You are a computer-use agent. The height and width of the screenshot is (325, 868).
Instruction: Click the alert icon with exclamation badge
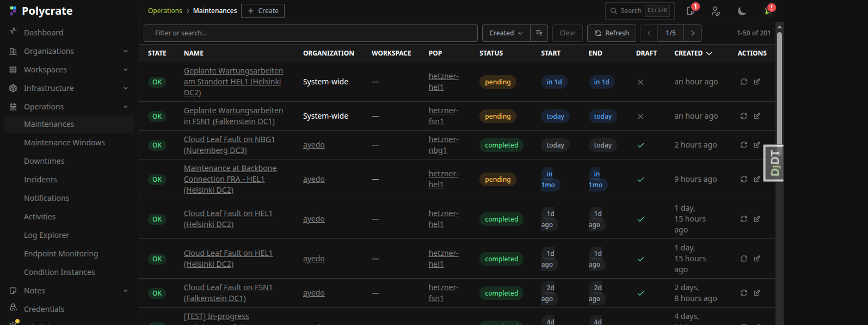(x=768, y=10)
